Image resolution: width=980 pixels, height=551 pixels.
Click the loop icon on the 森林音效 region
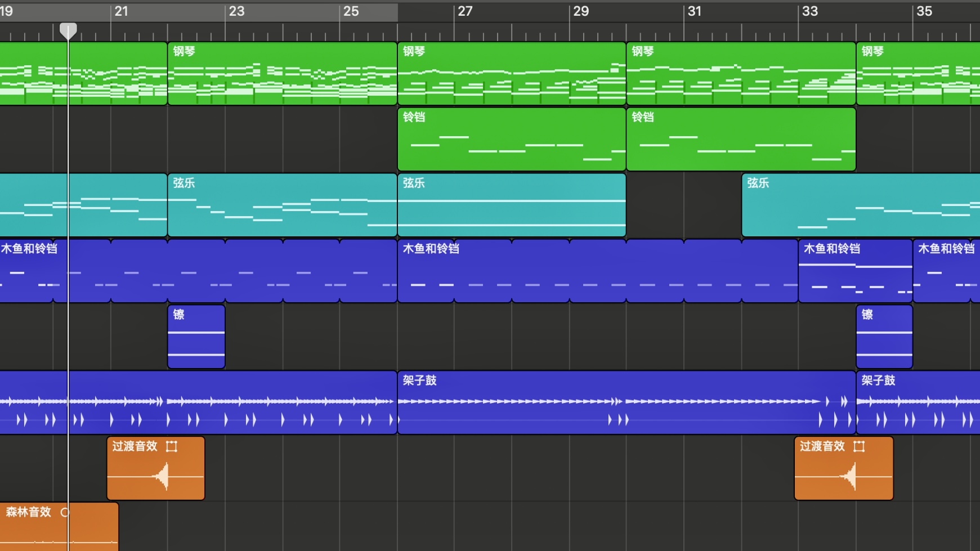[64, 512]
